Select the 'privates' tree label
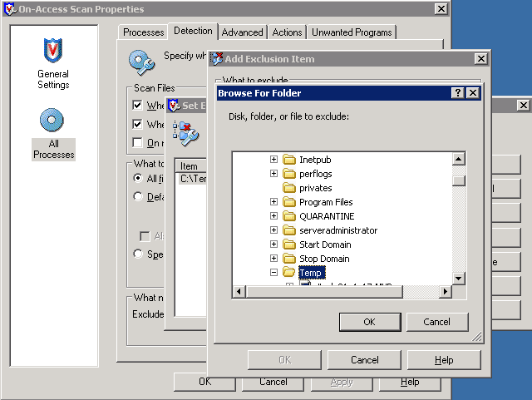Screen dimensions: 532x400 316,188
